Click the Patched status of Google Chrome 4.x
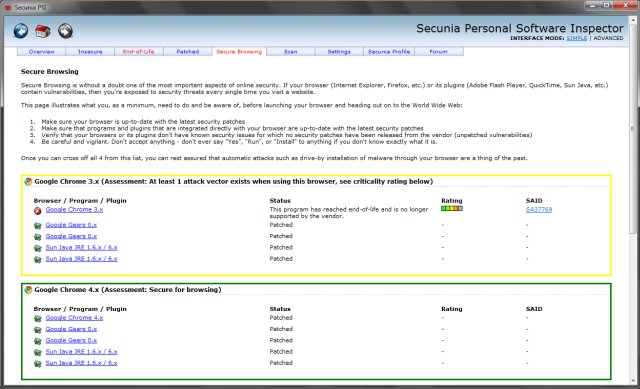 click(x=281, y=318)
